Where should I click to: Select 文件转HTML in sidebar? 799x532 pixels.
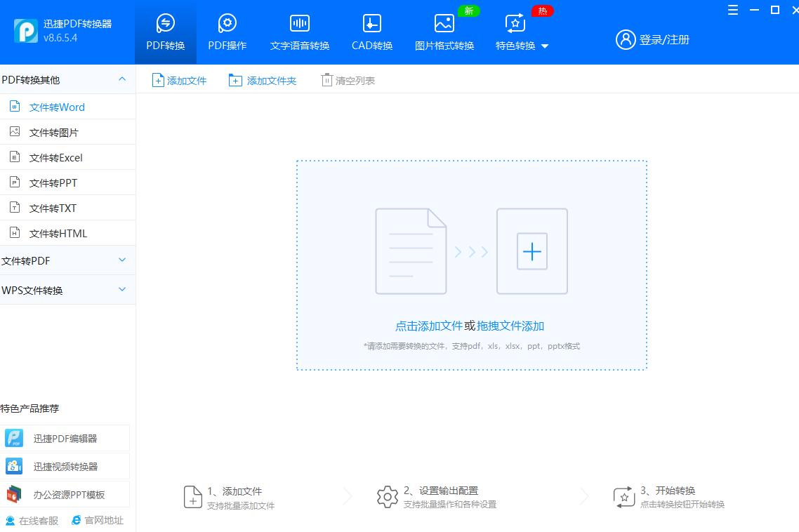point(67,234)
